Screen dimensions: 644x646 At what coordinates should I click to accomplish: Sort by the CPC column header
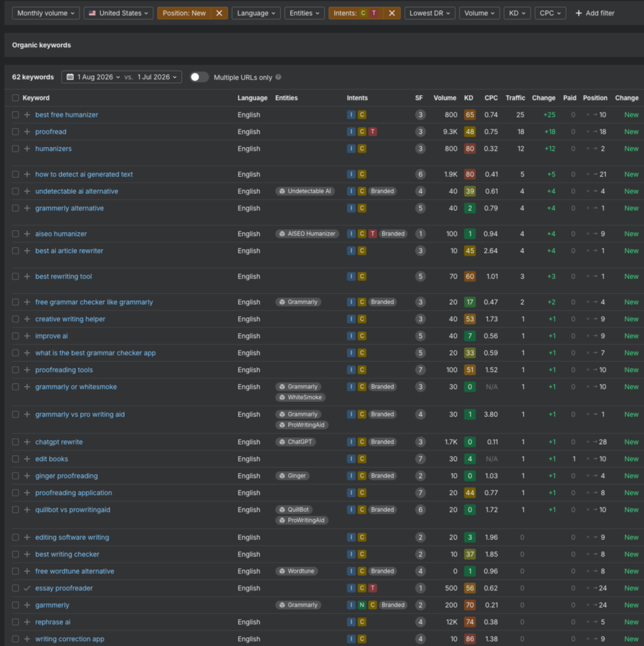click(x=491, y=98)
